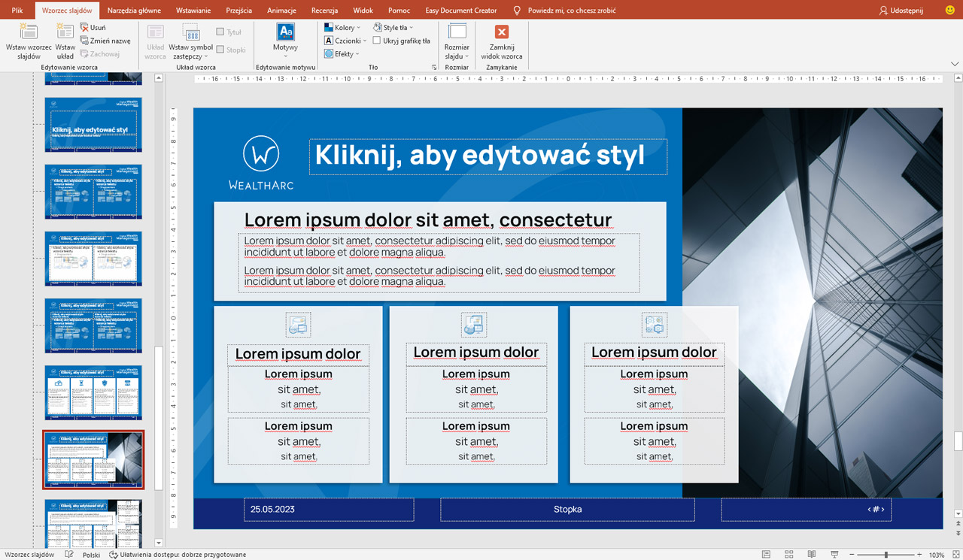Click the zoom slider in status bar
This screenshot has height=560, width=963.
[886, 555]
